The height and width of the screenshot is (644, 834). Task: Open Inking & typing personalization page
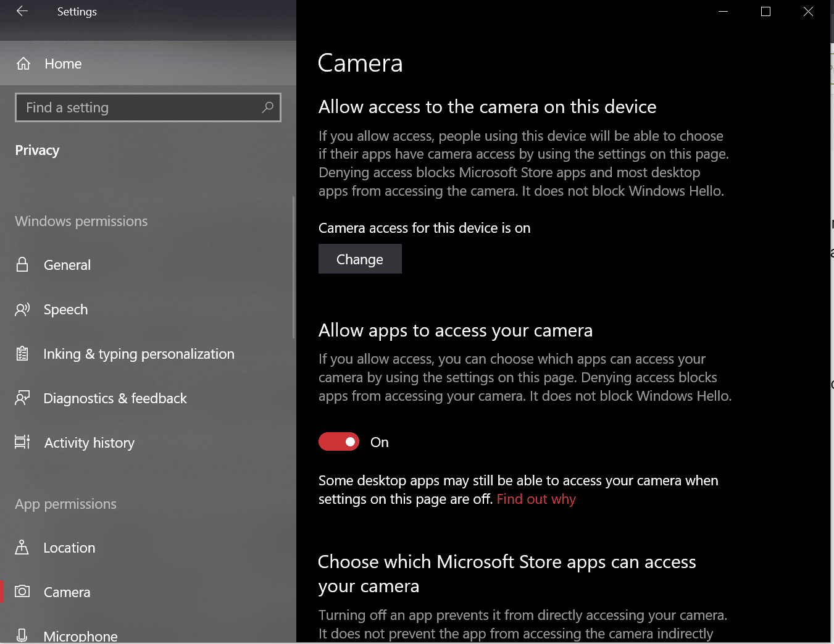(x=138, y=354)
